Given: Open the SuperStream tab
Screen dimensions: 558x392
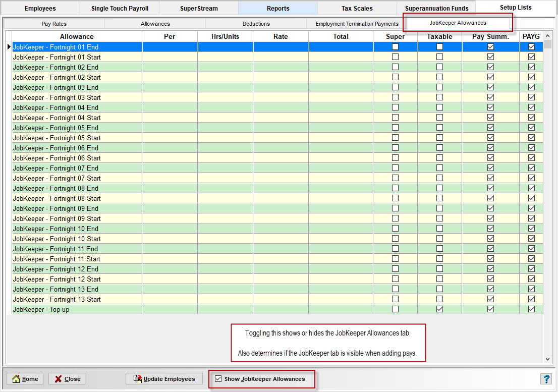Looking at the screenshot, I should pos(199,8).
